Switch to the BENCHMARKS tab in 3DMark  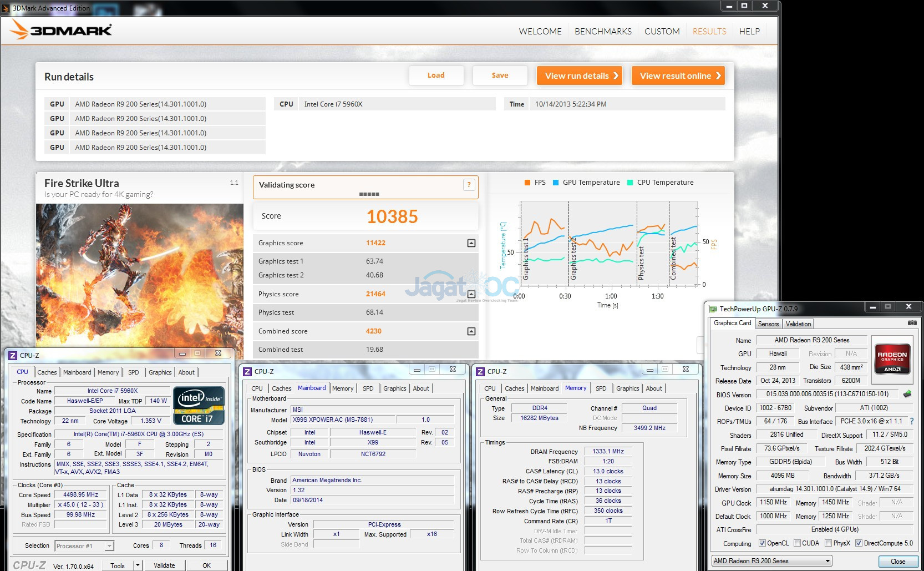(x=603, y=32)
